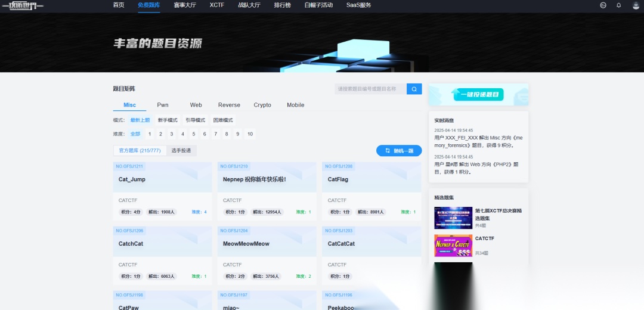Click the 随机一题 random challenge button
Viewport: 644px width, 310px height.
click(399, 151)
